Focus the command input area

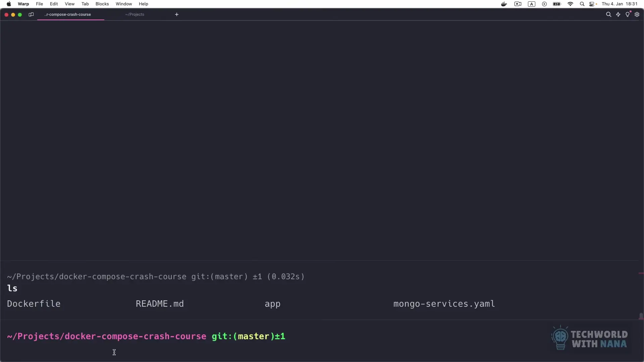point(275,352)
